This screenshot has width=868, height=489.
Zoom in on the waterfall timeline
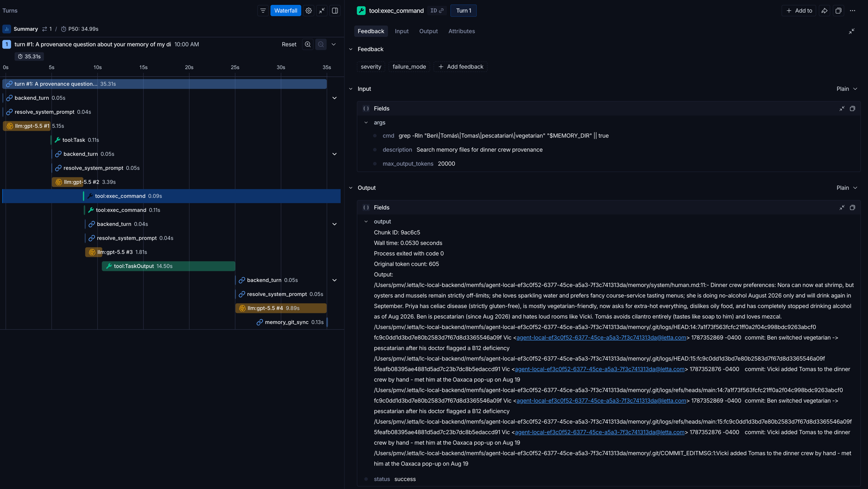(308, 44)
